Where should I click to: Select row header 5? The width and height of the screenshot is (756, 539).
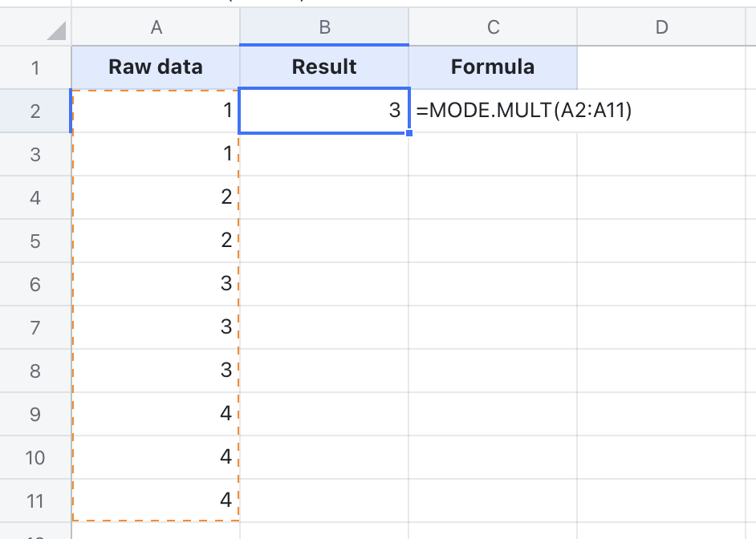click(x=32, y=239)
